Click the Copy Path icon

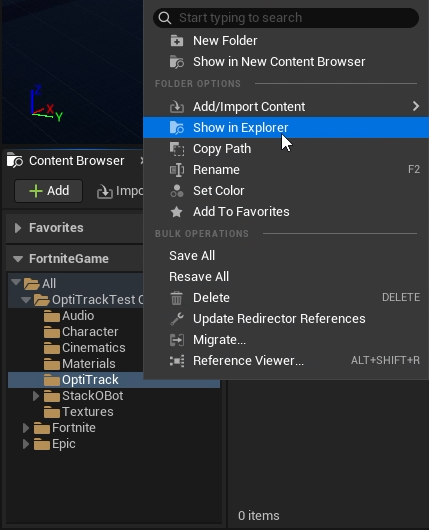[176, 149]
